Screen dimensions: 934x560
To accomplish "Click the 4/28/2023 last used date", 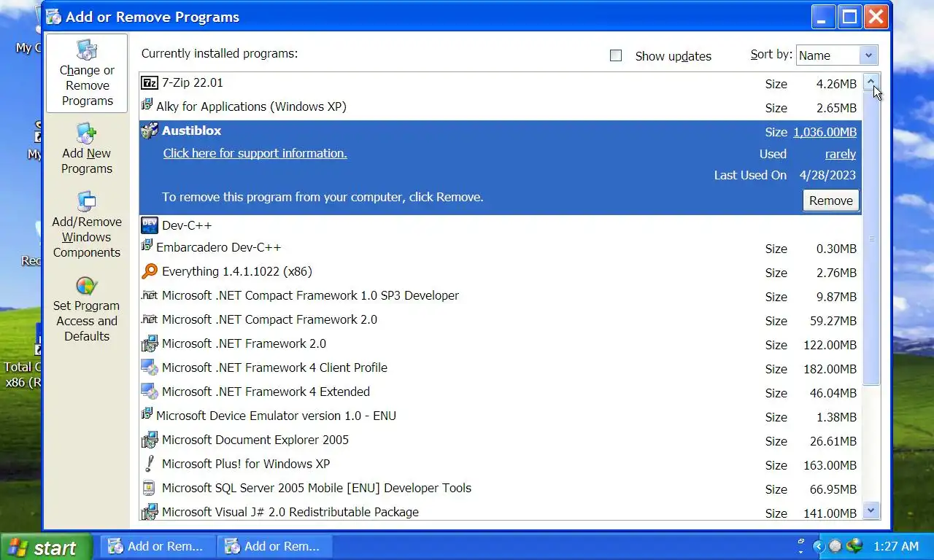I will pyautogui.click(x=827, y=175).
